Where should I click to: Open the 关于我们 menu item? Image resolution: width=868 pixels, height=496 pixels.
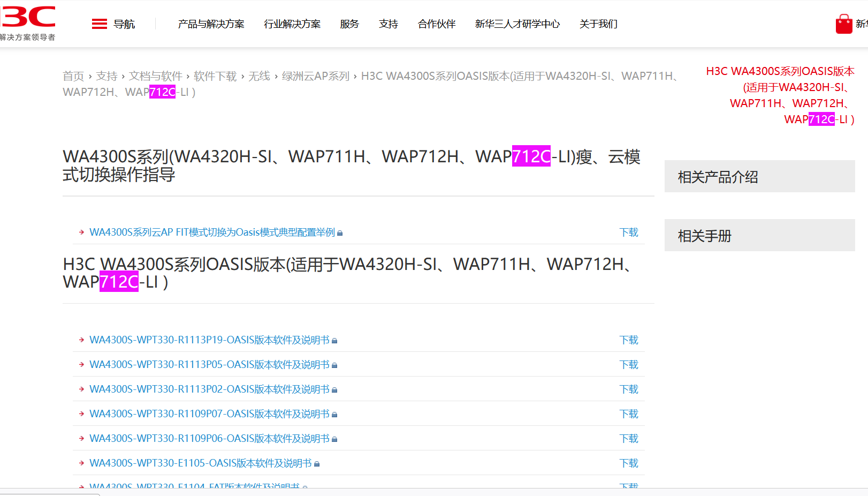point(598,24)
